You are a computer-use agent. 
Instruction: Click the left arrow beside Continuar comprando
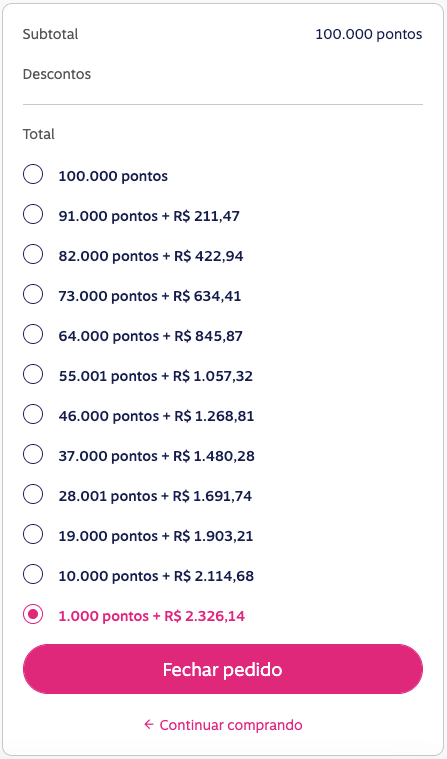(149, 725)
